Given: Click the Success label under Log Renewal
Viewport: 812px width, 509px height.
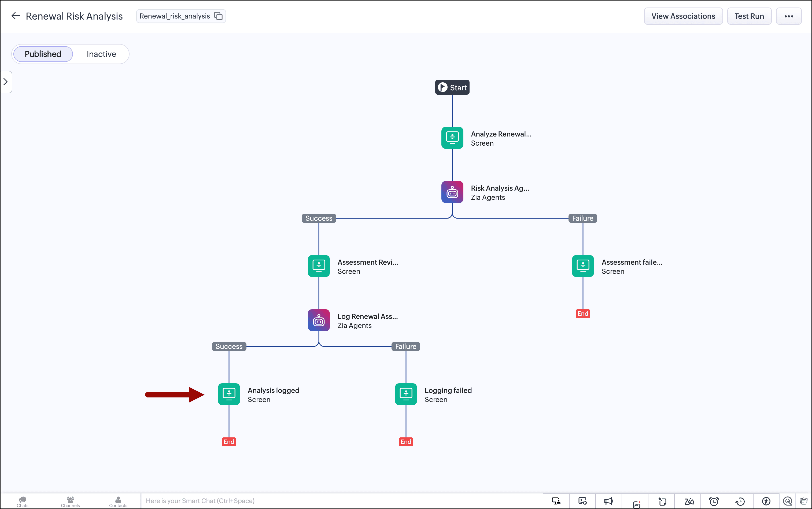Looking at the screenshot, I should tap(229, 346).
